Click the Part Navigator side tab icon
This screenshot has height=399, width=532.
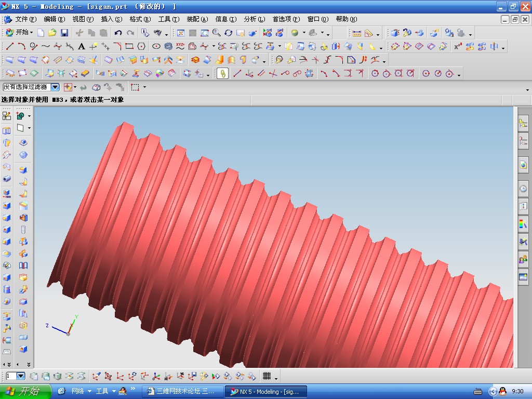(523, 140)
